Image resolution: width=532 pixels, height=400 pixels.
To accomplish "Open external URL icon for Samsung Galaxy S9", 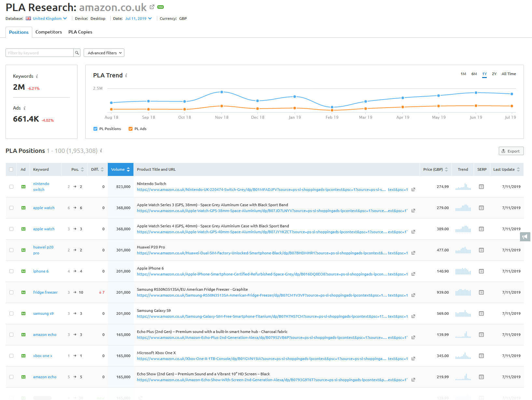I will pyautogui.click(x=413, y=316).
